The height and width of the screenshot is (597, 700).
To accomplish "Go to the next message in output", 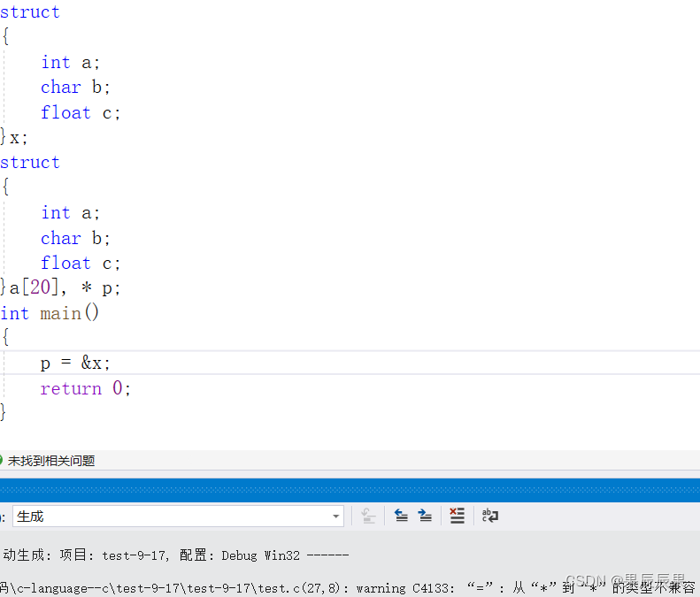I will (425, 517).
